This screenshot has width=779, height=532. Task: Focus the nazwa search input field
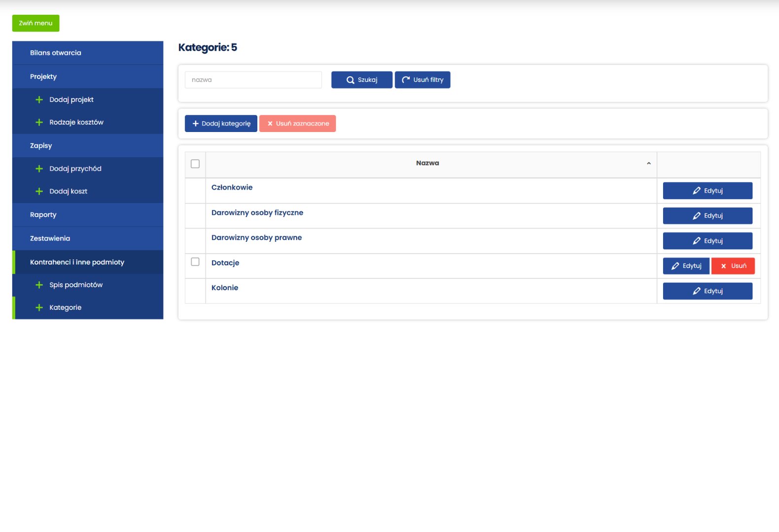click(x=253, y=80)
